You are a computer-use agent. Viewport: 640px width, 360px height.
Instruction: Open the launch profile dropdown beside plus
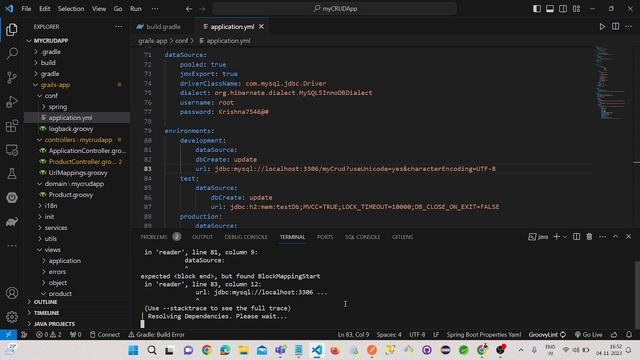click(565, 237)
